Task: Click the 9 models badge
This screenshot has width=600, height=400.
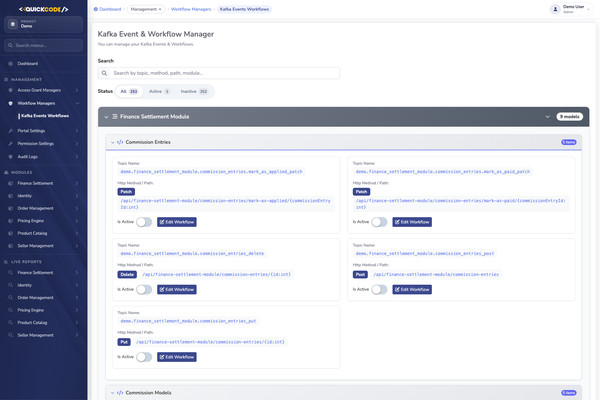Action: (569, 117)
